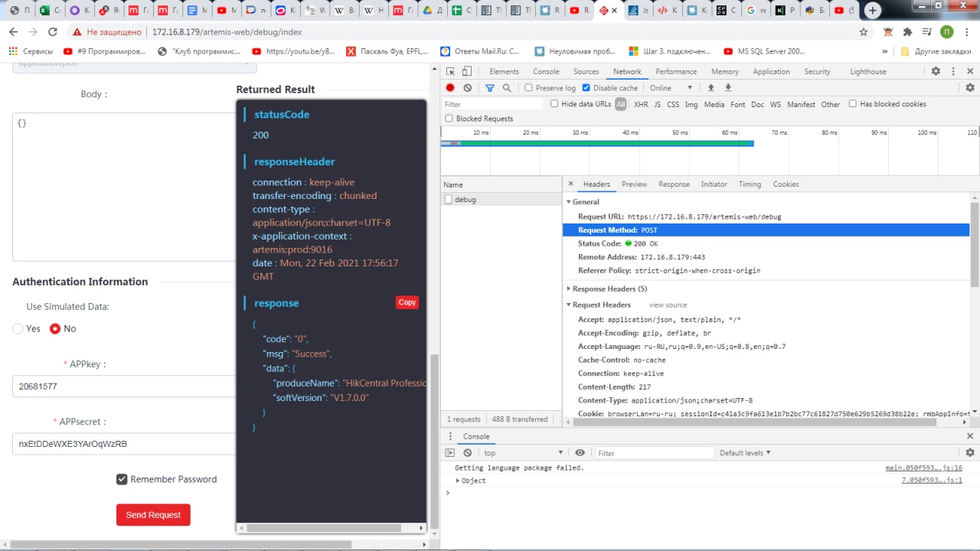This screenshot has width=980, height=551.
Task: Uncheck Remember Password checkbox
Action: (x=122, y=479)
